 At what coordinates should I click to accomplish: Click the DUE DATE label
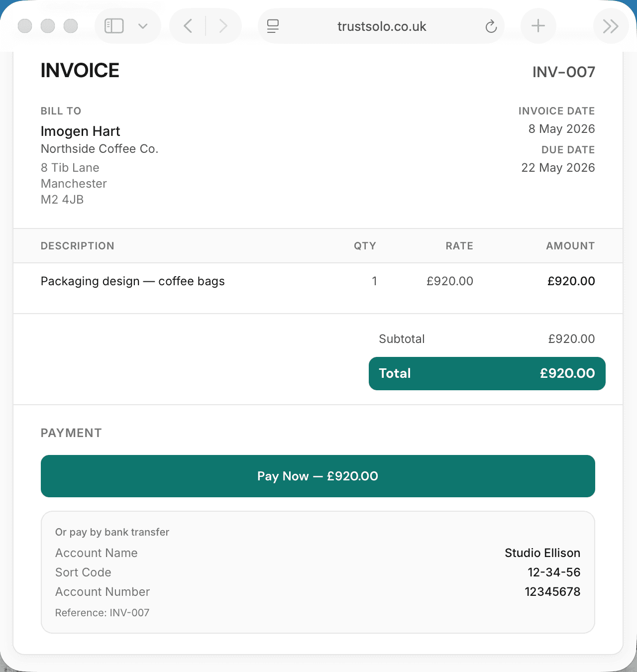[x=568, y=150]
